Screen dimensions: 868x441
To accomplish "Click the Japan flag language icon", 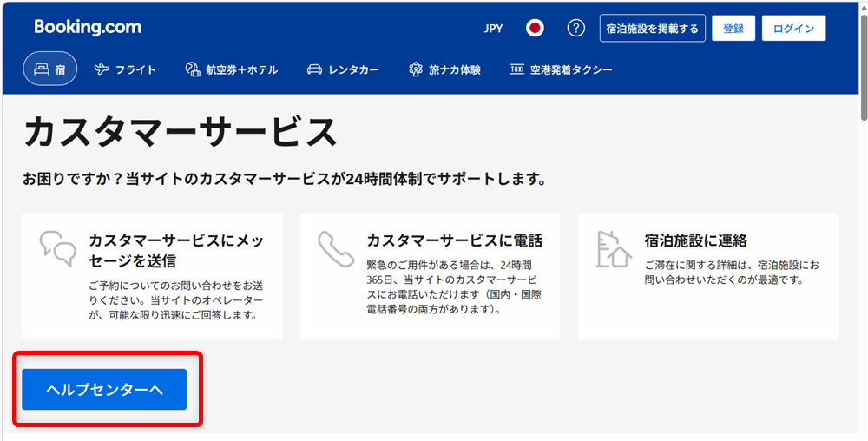I will click(535, 29).
